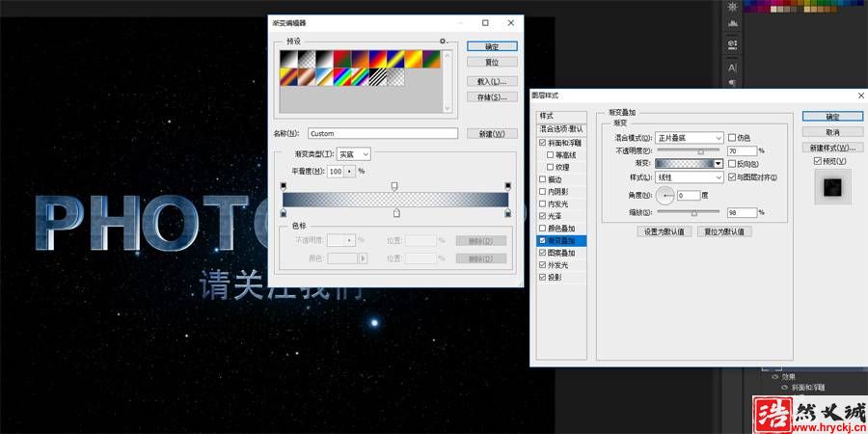Select the orange-yellow-orange gradient preset

coord(414,59)
